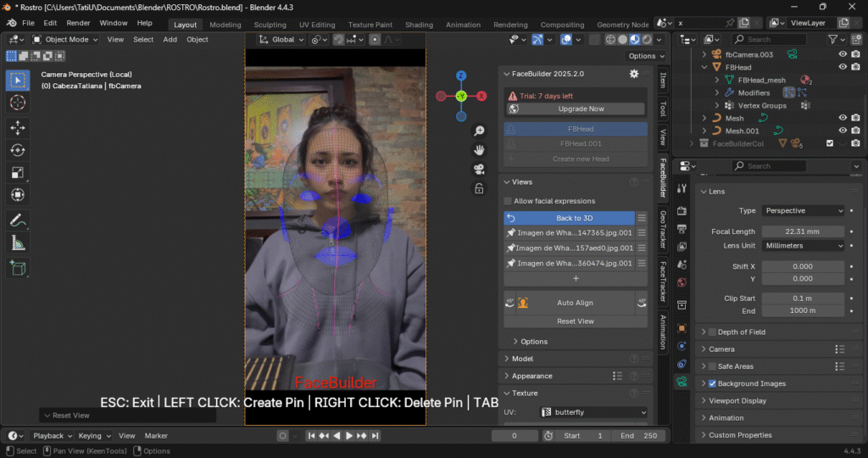Hide FBHead_mesh using its eye icon
This screenshot has width=868, height=458.
(843, 80)
